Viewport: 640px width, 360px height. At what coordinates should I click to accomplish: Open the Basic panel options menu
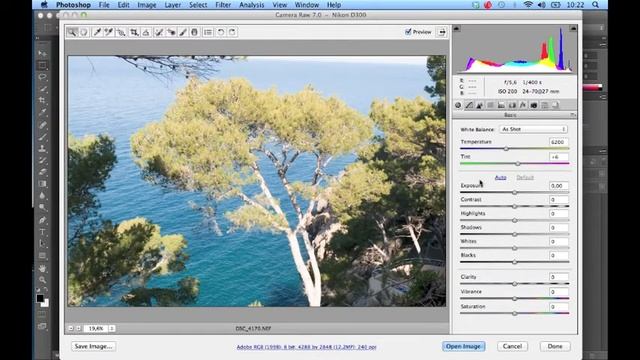[573, 115]
